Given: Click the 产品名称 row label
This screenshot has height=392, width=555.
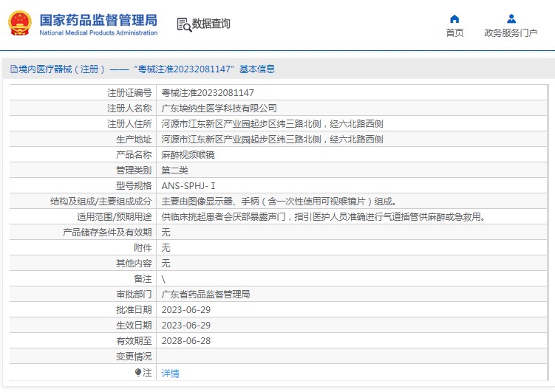Looking at the screenshot, I should pyautogui.click(x=134, y=155).
